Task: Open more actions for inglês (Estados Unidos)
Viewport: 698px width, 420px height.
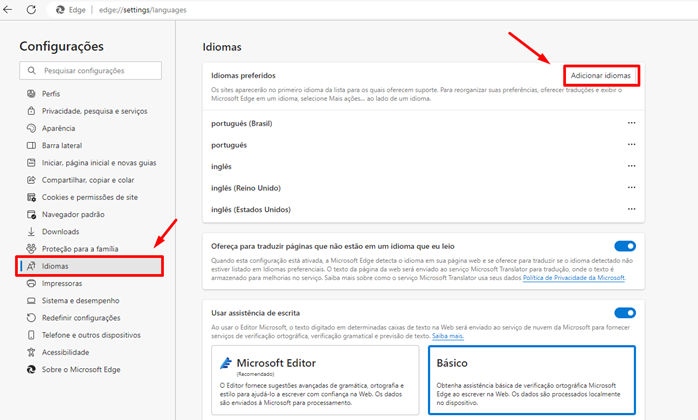Action: 631,209
